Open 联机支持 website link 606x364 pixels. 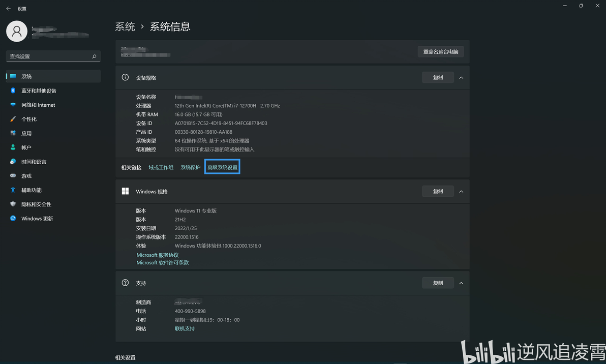coord(185,328)
